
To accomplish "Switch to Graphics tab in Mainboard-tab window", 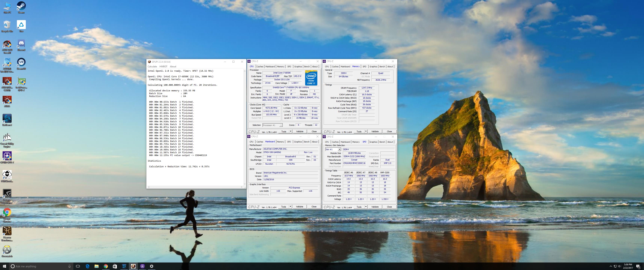I will [x=298, y=142].
